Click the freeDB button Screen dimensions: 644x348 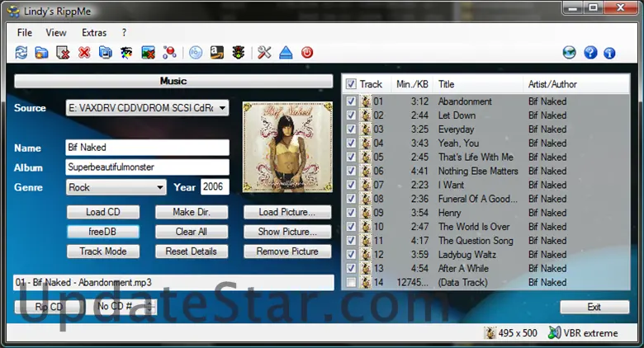102,232
